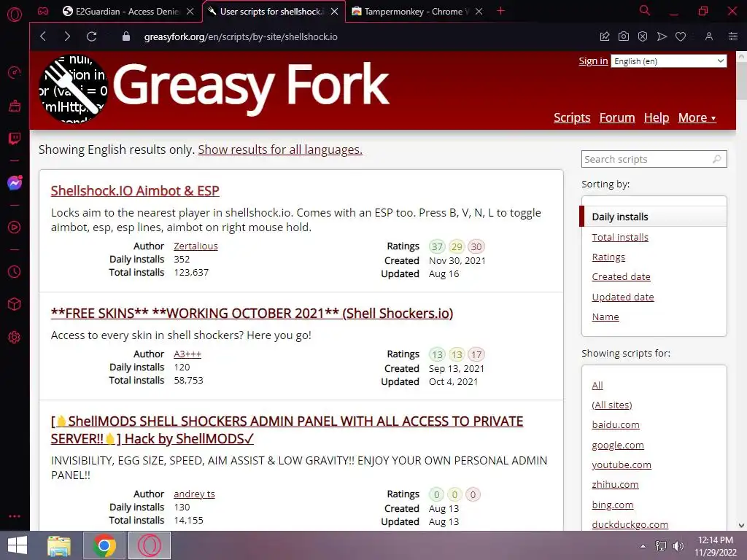Open a new tab with plus button

(500, 11)
